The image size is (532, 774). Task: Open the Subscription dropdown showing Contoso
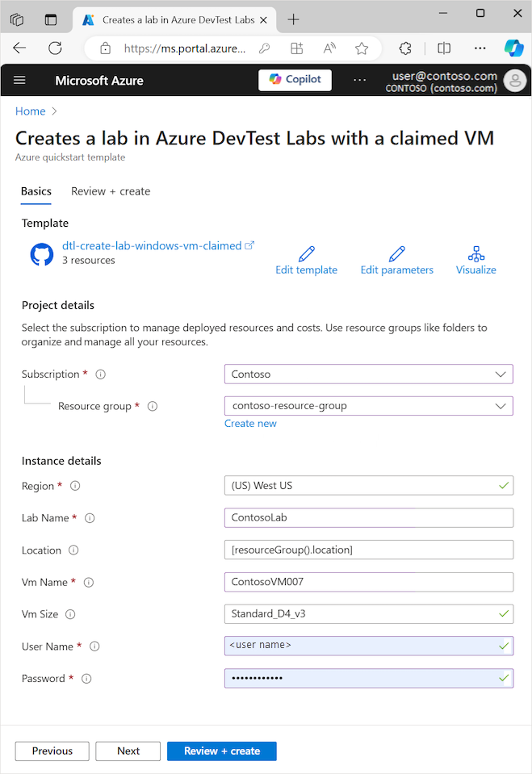368,374
